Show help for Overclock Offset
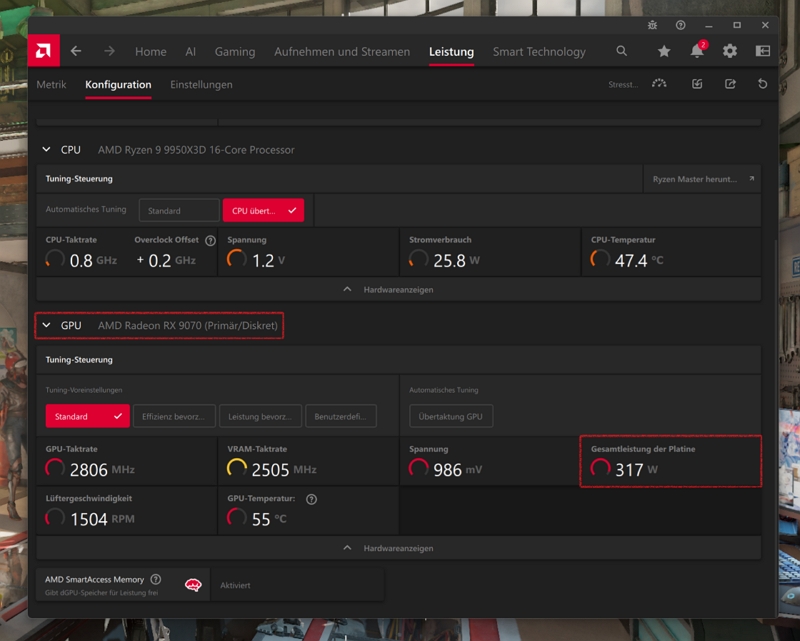 [x=210, y=240]
